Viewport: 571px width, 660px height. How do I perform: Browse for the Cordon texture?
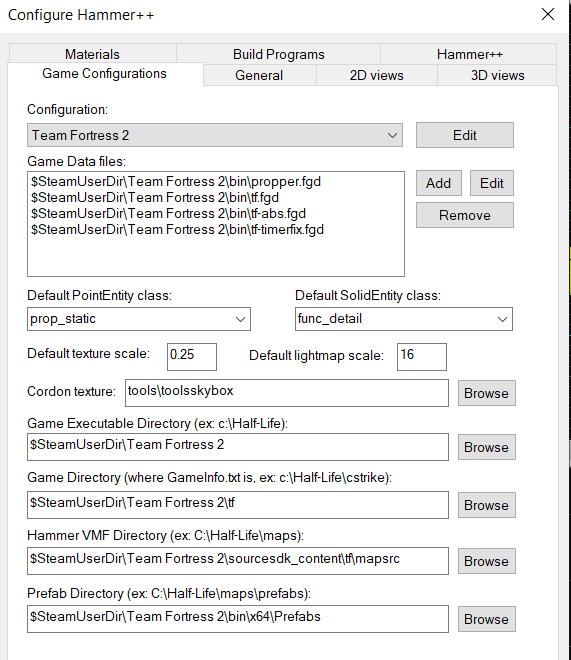point(486,393)
